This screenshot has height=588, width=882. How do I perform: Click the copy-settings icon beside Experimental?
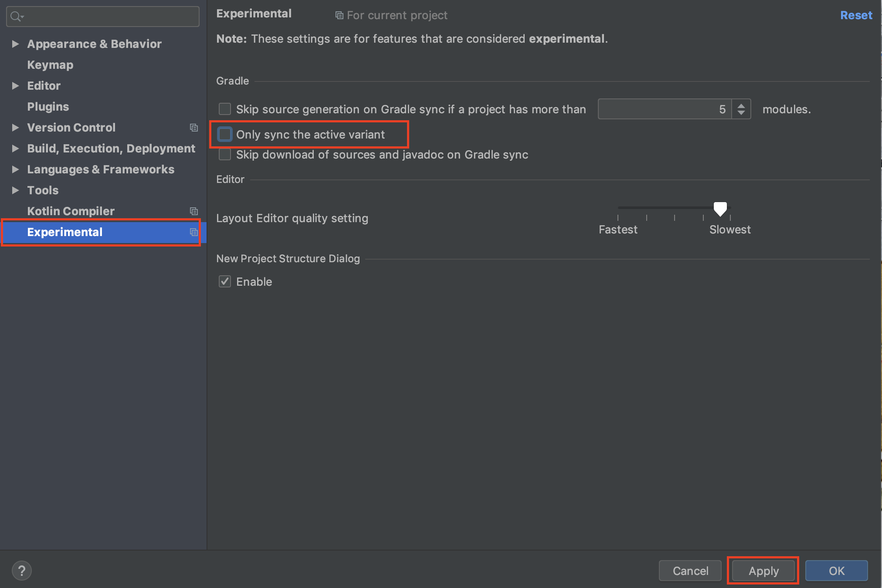pyautogui.click(x=194, y=232)
